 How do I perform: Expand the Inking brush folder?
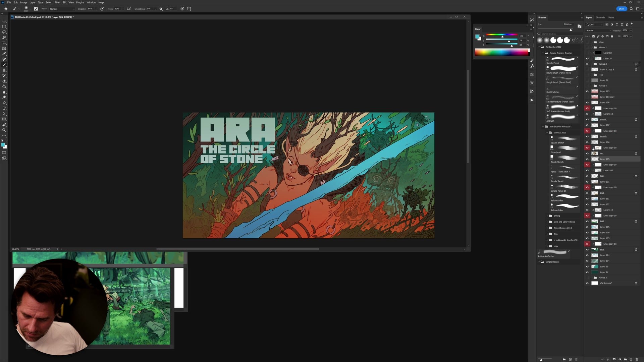pyautogui.click(x=547, y=216)
